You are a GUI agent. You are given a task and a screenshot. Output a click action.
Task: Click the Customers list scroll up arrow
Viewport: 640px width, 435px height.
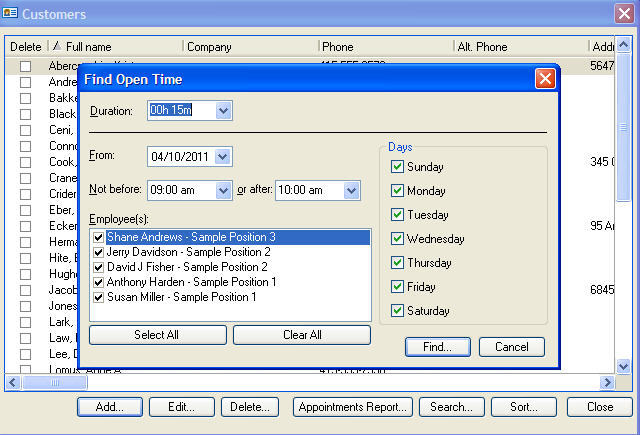click(x=623, y=45)
